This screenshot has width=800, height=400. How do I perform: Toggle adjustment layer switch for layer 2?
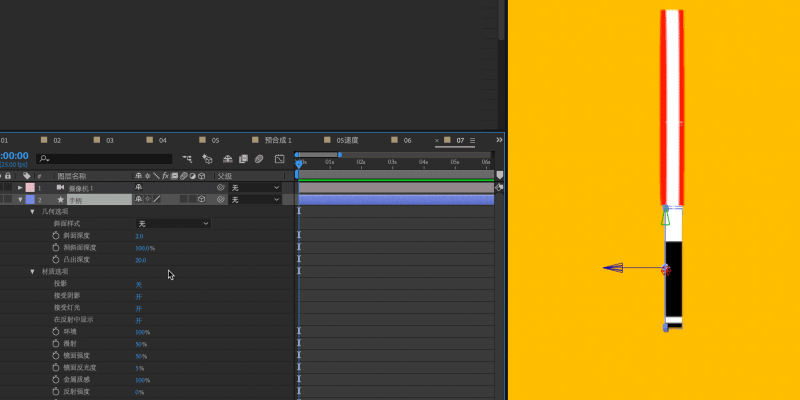[x=192, y=199]
